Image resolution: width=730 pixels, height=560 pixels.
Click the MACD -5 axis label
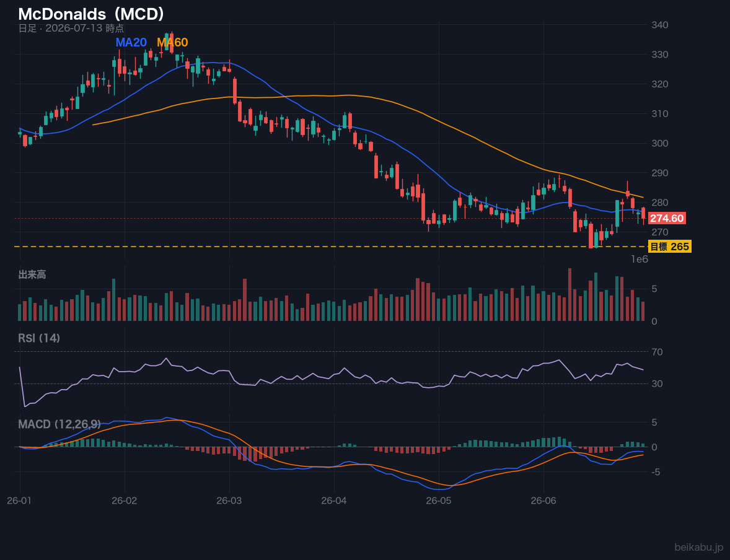[x=656, y=472]
